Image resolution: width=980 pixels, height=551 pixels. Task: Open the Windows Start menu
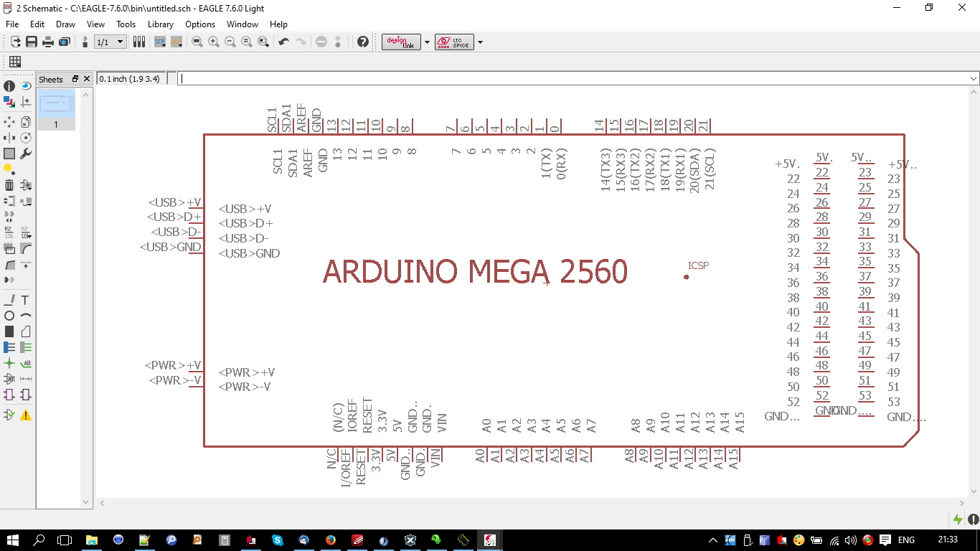(14, 540)
